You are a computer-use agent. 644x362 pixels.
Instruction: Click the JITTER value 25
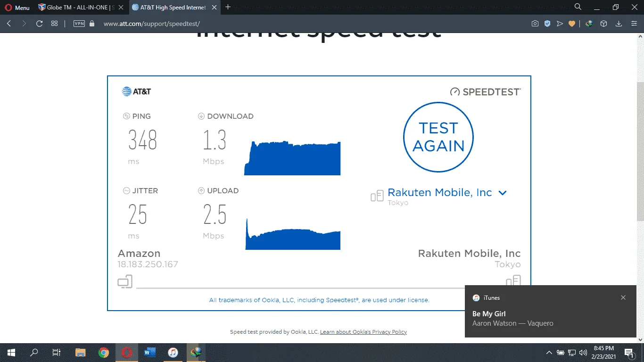pyautogui.click(x=138, y=214)
